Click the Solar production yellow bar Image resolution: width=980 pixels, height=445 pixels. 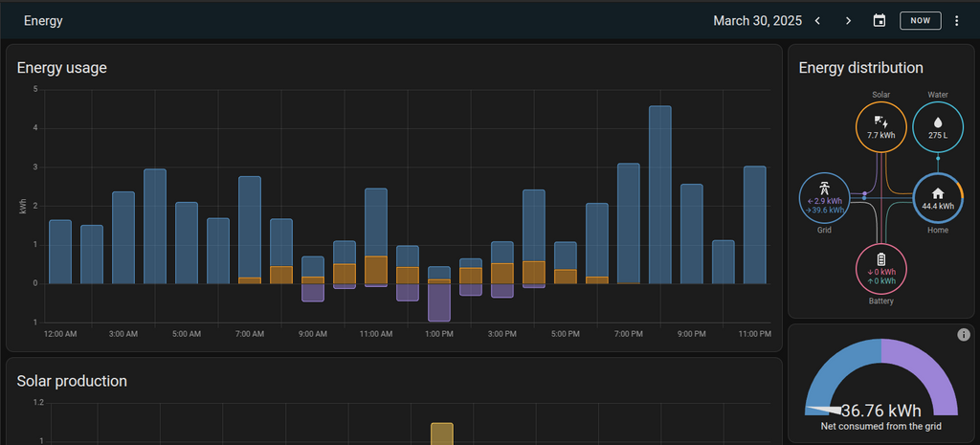[441, 434]
